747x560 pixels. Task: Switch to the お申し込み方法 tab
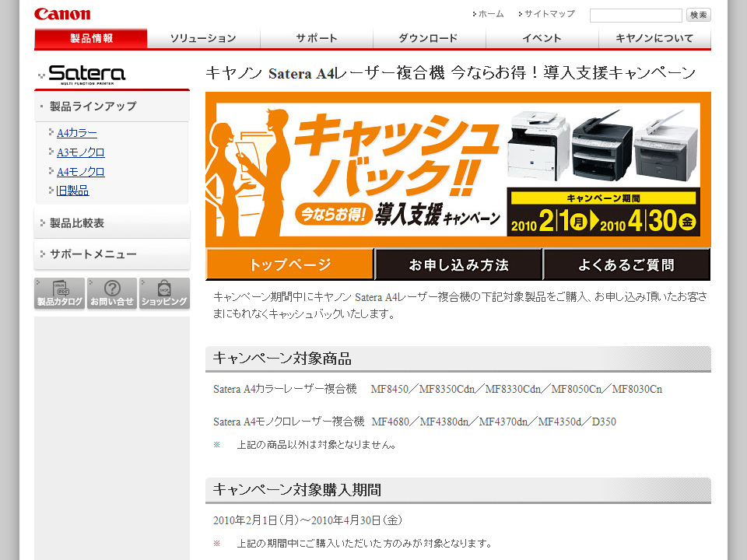point(458,265)
